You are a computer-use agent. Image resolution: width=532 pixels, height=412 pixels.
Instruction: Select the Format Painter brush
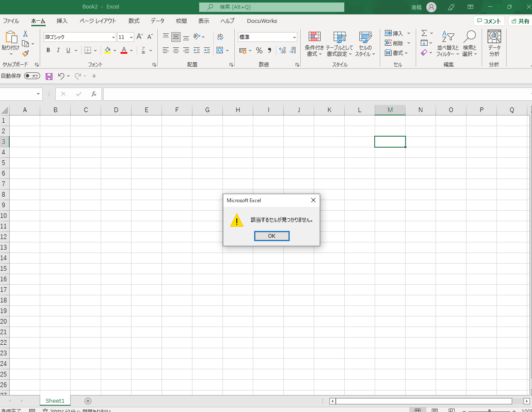[x=25, y=54]
